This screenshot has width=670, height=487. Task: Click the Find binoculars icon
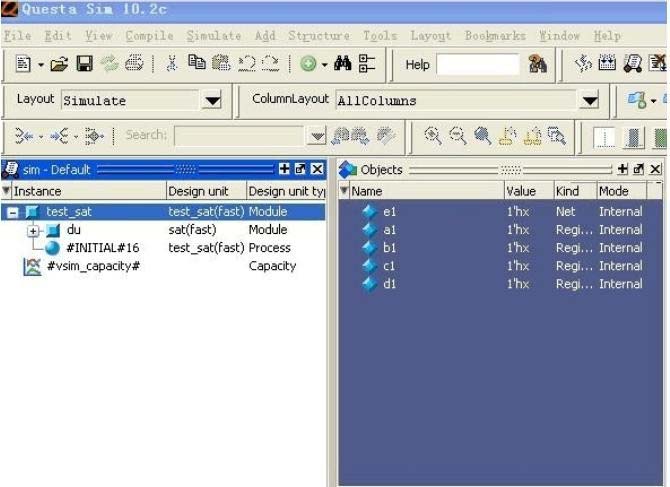tap(343, 64)
